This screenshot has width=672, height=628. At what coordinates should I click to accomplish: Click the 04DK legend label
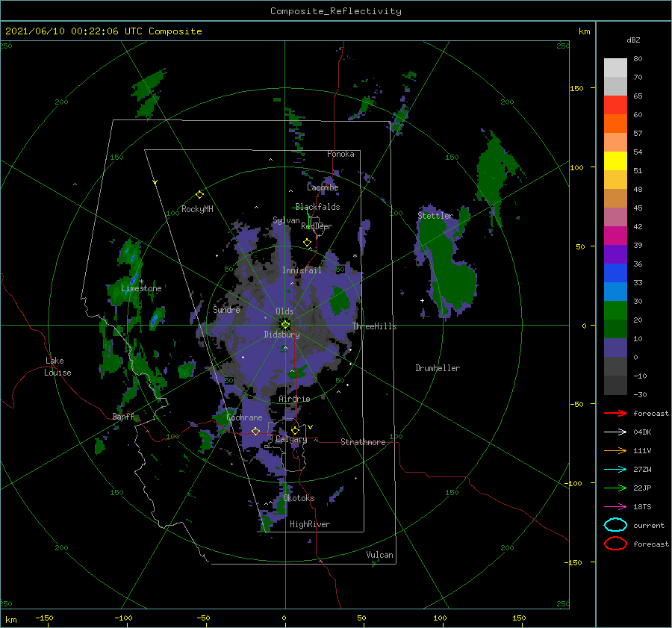pyautogui.click(x=642, y=432)
